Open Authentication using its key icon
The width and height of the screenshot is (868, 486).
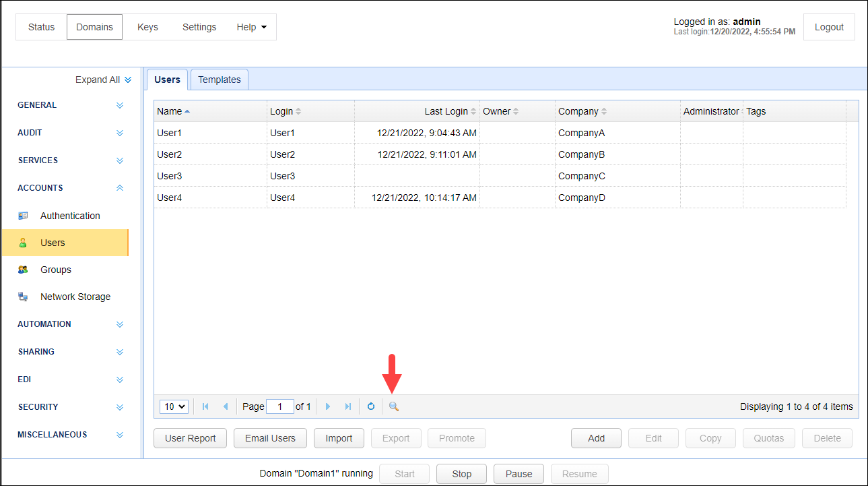[22, 215]
